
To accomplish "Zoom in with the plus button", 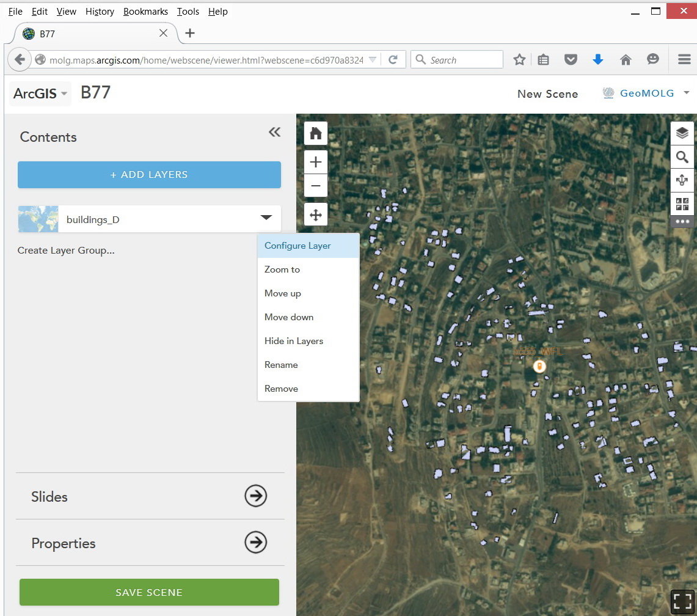I will pyautogui.click(x=316, y=163).
